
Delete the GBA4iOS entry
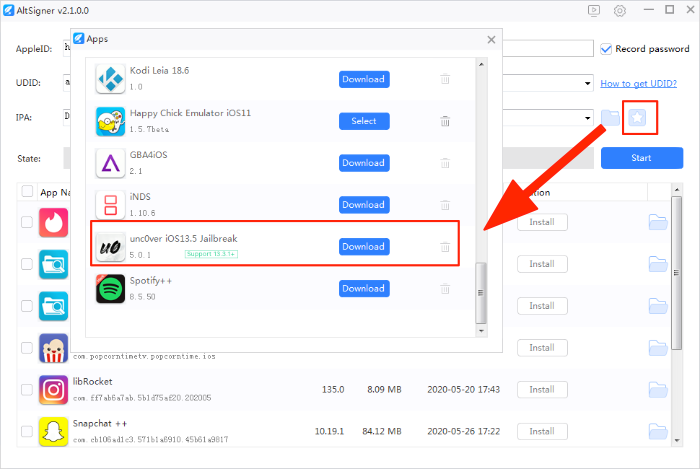[x=445, y=163]
